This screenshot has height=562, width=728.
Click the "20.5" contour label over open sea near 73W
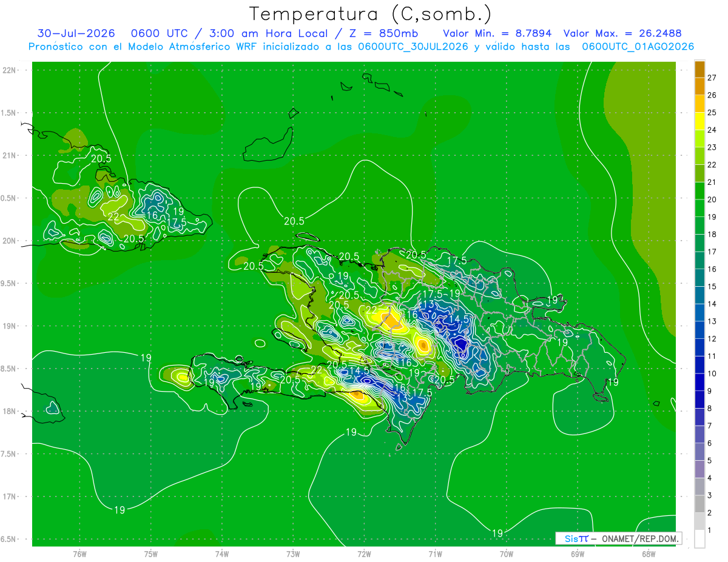tap(294, 221)
